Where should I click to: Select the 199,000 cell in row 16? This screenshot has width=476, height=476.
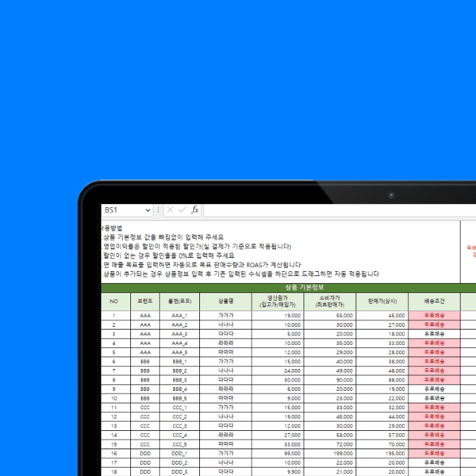tap(330, 454)
